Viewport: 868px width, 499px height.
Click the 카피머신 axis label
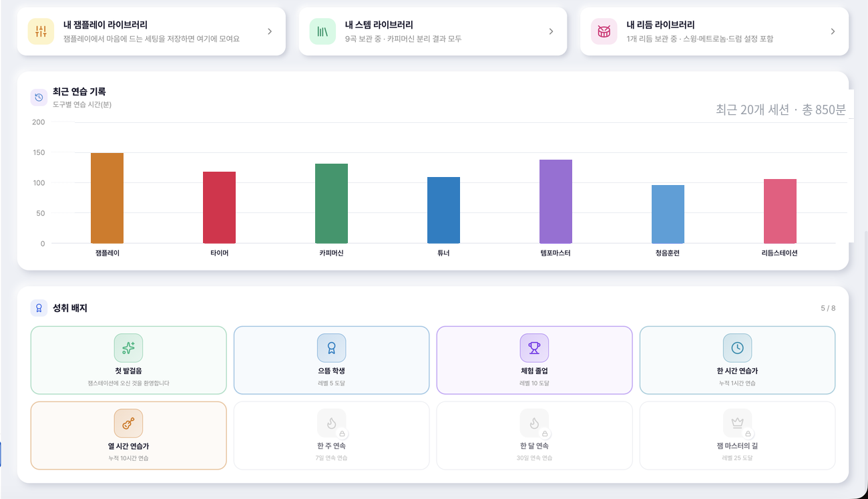click(x=331, y=253)
